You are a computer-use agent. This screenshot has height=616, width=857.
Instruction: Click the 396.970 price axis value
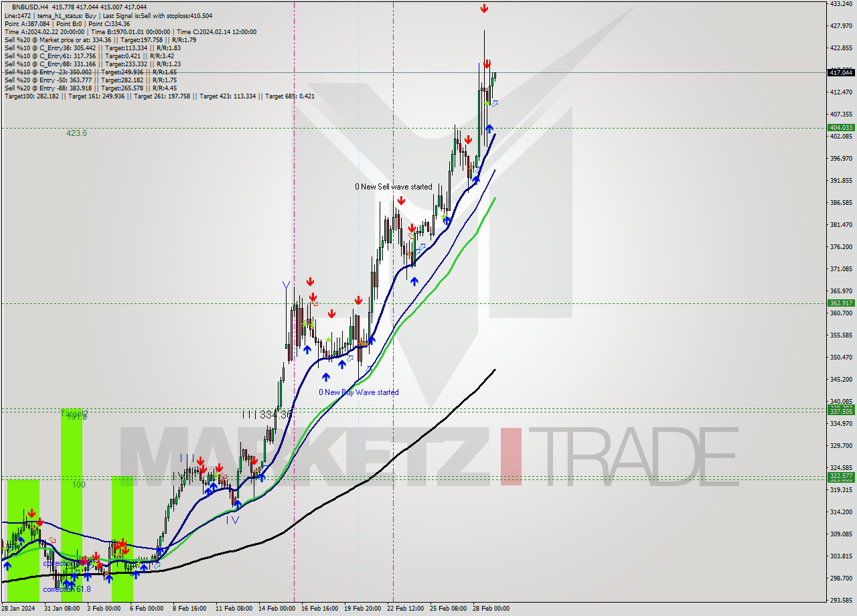(841, 158)
